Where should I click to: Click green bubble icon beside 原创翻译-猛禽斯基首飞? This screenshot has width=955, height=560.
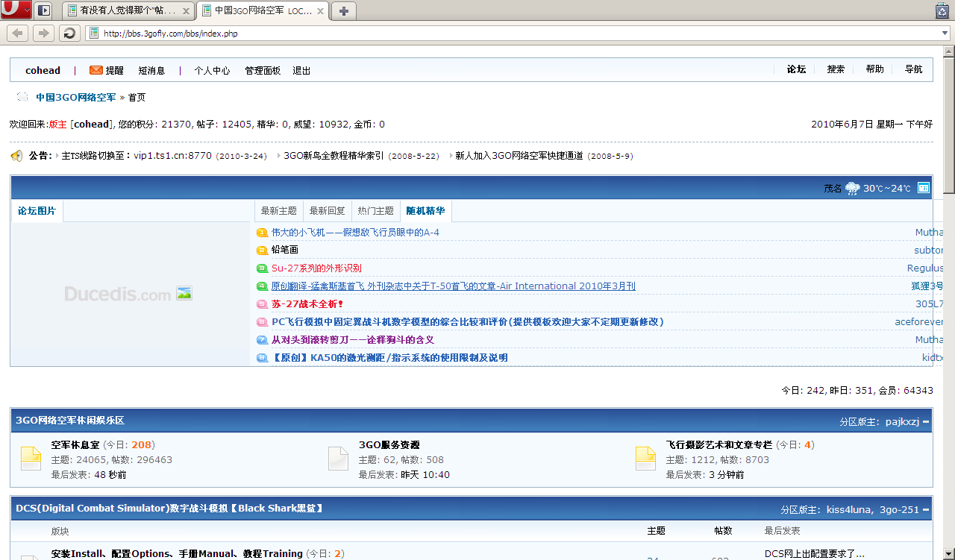coord(262,286)
